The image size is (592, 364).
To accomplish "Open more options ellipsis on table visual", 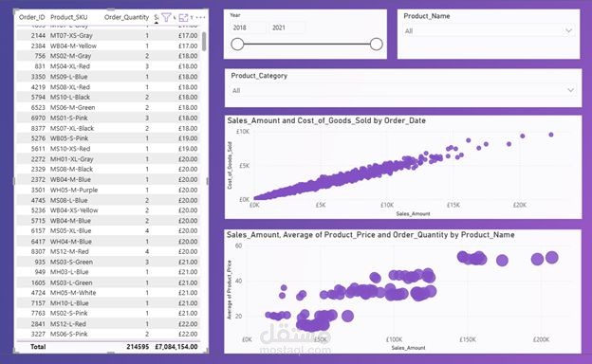I will (x=200, y=17).
